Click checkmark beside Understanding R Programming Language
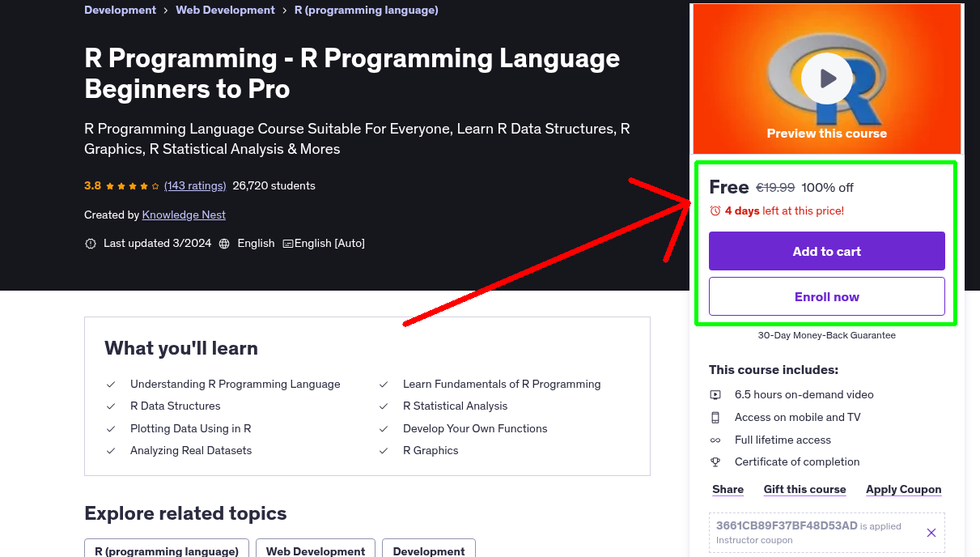This screenshot has width=980, height=557. [111, 384]
